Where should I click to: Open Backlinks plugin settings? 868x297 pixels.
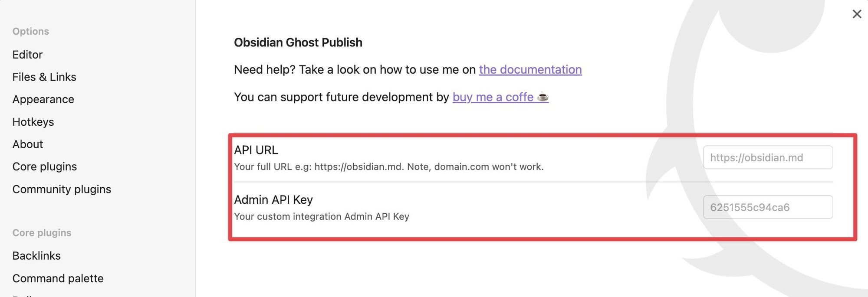click(36, 256)
